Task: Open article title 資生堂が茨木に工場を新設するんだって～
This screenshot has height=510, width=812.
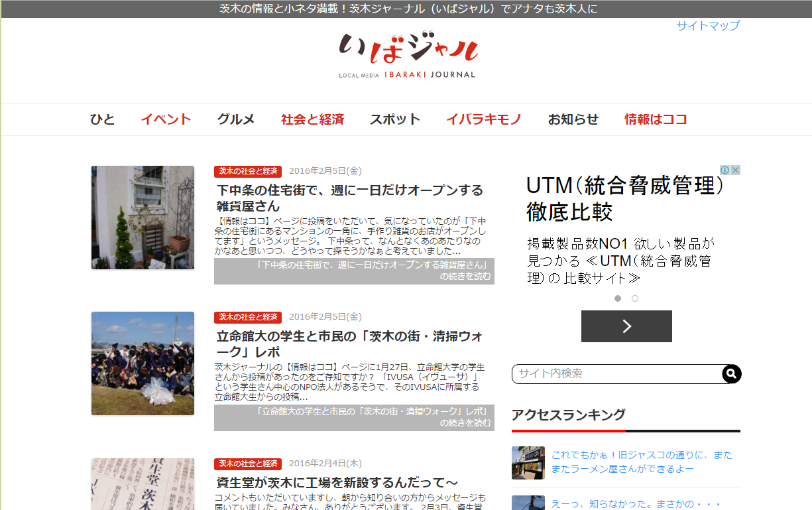Action: coord(337,482)
